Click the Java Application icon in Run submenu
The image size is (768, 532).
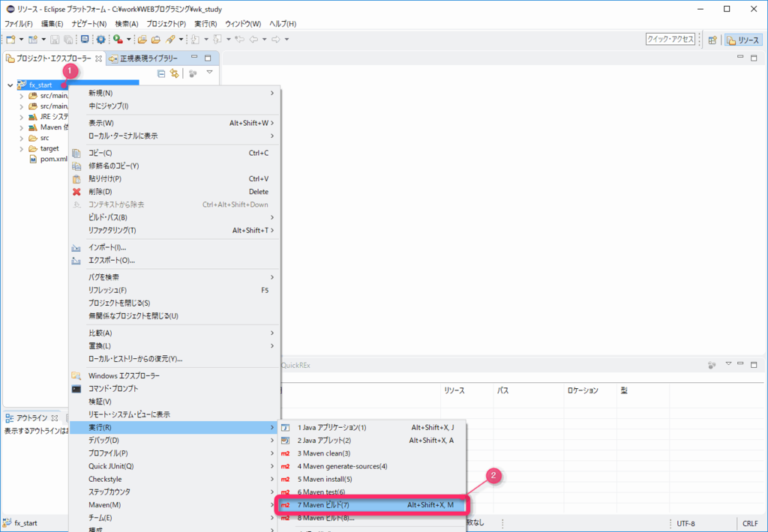tap(286, 428)
